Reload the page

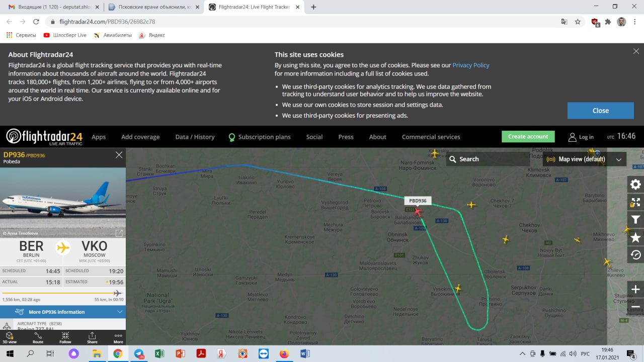click(36, 22)
